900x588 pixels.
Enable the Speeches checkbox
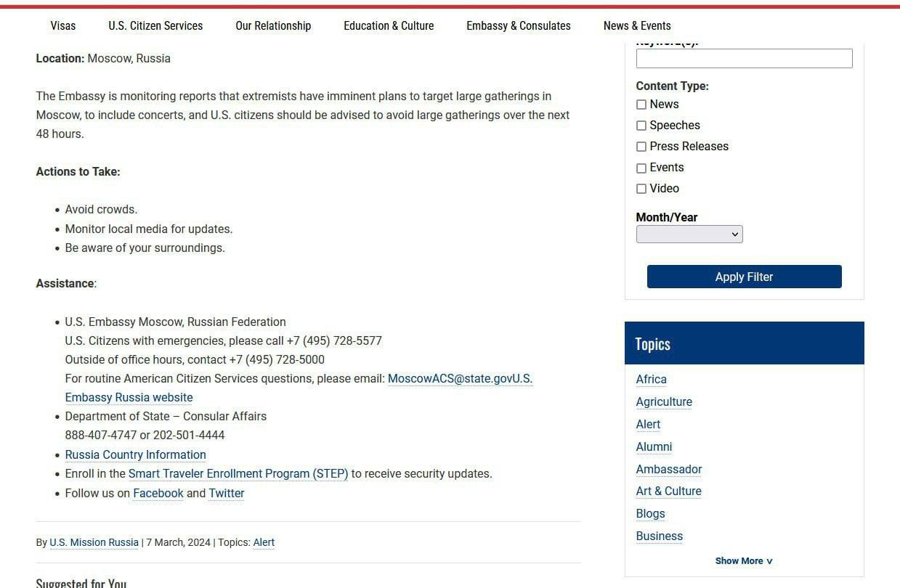click(641, 126)
